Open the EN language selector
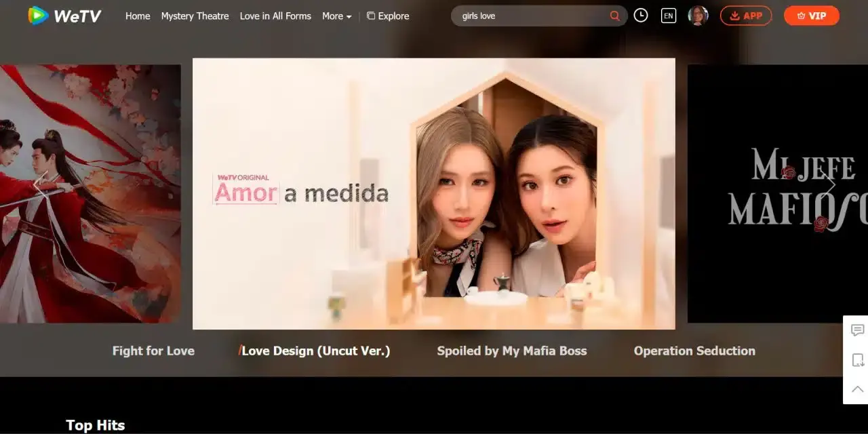This screenshot has height=434, width=868. click(x=669, y=16)
